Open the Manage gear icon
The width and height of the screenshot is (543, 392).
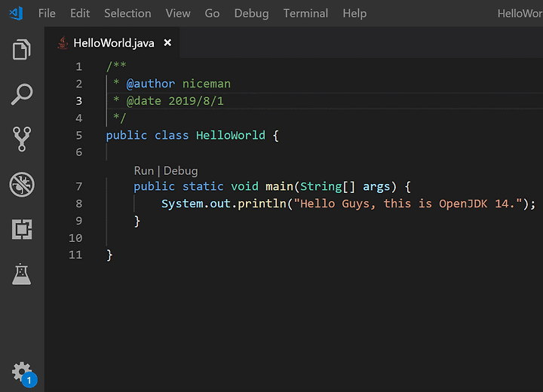tap(22, 372)
